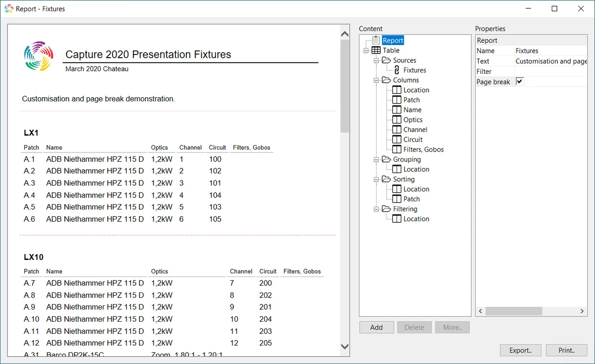Click the Export.. button
595x364 pixels.
tap(521, 351)
